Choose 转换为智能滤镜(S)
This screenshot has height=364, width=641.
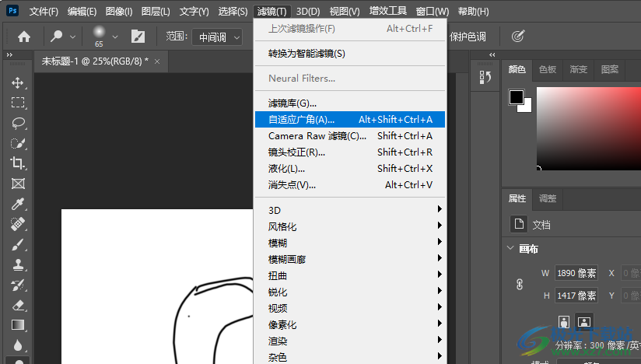click(x=350, y=54)
